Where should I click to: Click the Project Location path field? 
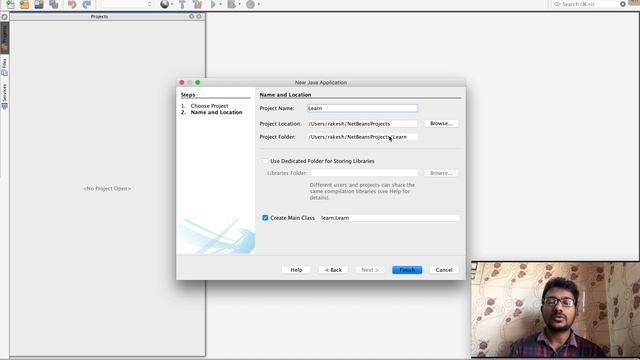tap(362, 124)
